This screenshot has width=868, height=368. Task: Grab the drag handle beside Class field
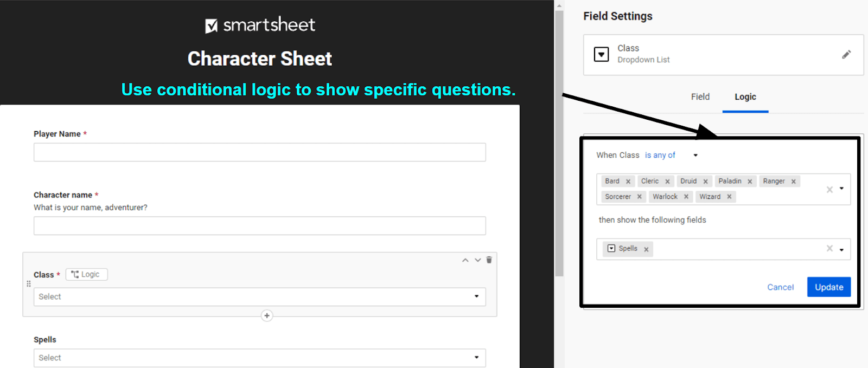pos(29,283)
